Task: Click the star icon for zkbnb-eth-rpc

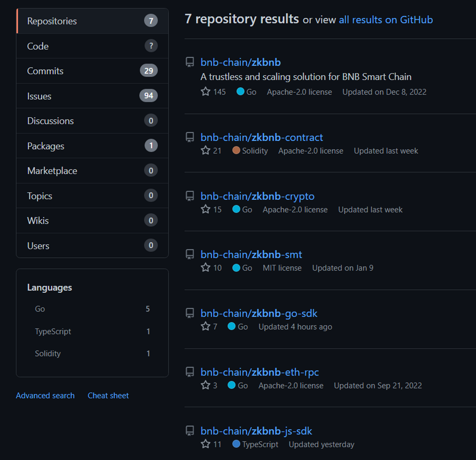Action: [205, 385]
